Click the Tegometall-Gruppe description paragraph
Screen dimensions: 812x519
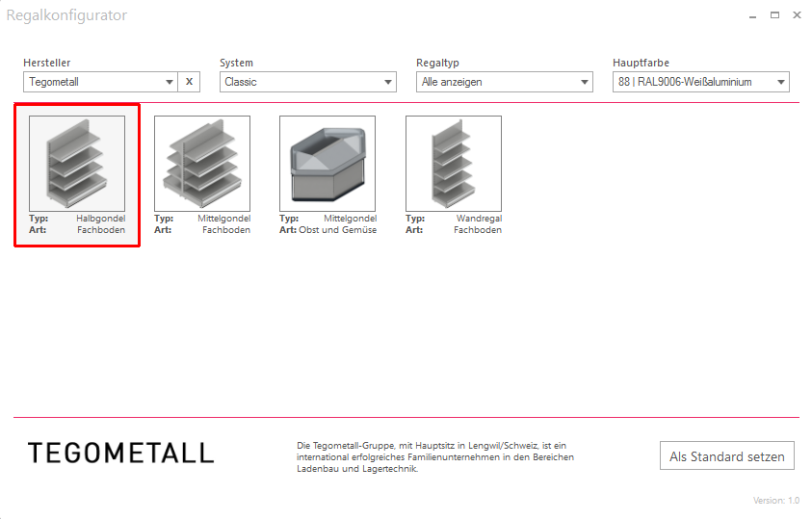tap(434, 457)
